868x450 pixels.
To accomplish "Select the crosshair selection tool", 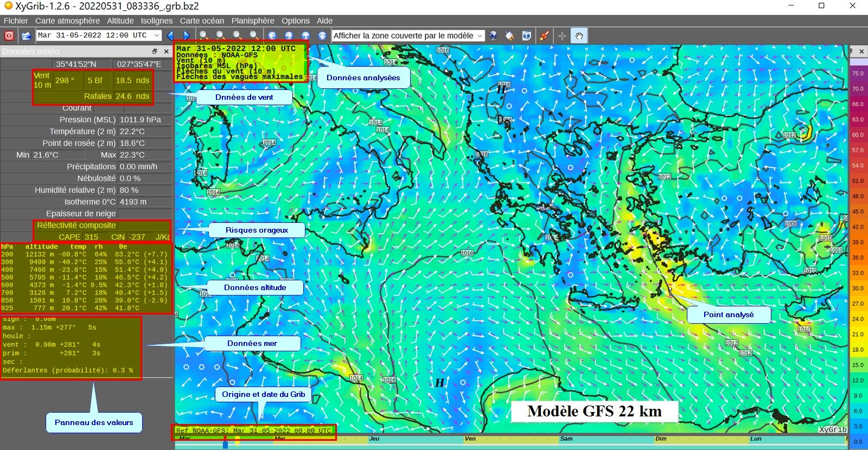I will coord(562,36).
